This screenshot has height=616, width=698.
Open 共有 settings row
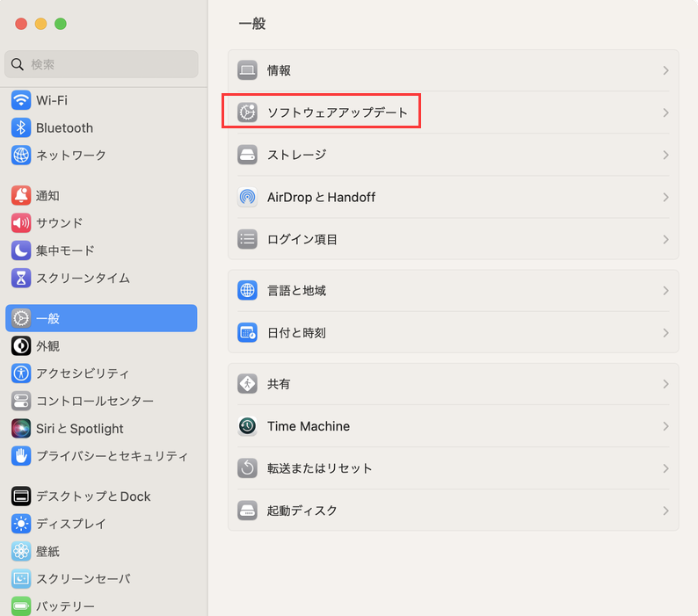tap(453, 384)
